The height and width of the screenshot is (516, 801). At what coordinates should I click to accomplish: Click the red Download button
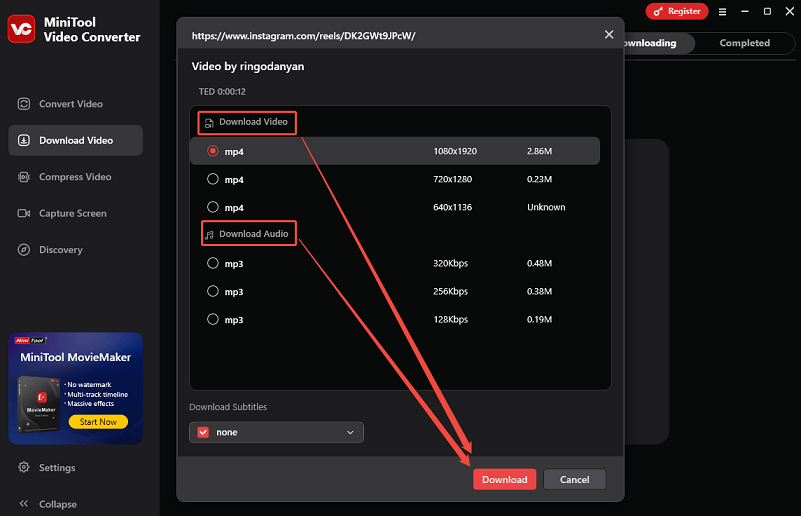pos(504,479)
